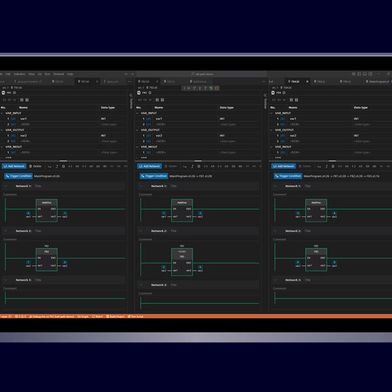
Task: Select the Network 3 header in the left pane
Action: 64,280
